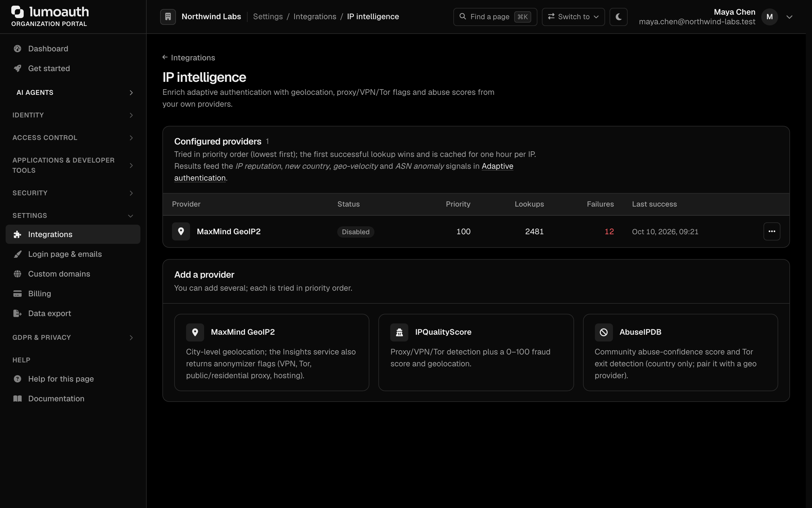Expand Applications & Developer Tools section

click(73, 165)
